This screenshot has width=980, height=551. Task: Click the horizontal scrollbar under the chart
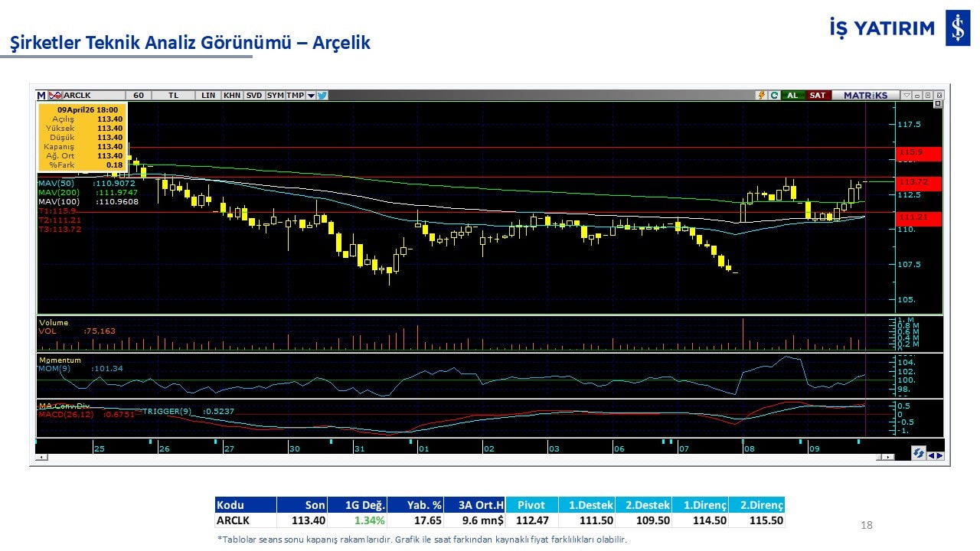tap(459, 457)
